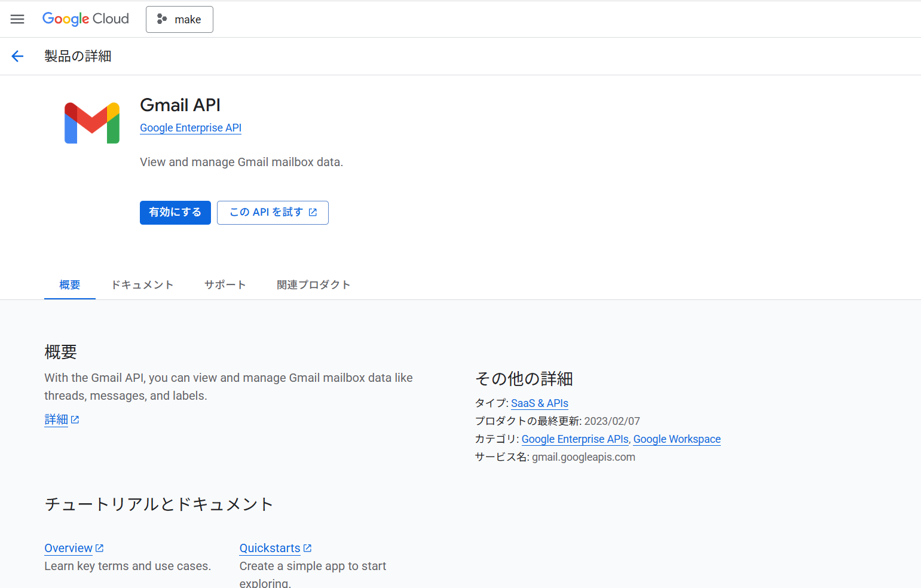Click the Gmail API heading text
This screenshot has width=921, height=588.
(x=180, y=105)
